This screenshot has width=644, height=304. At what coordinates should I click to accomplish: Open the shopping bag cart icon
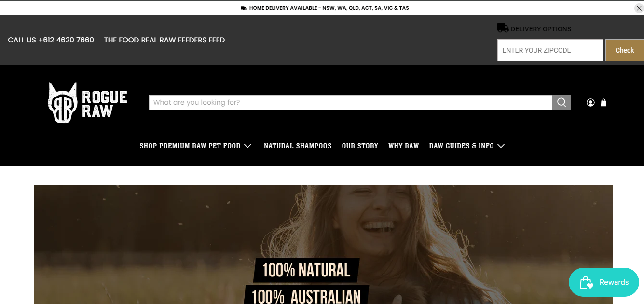click(x=603, y=102)
